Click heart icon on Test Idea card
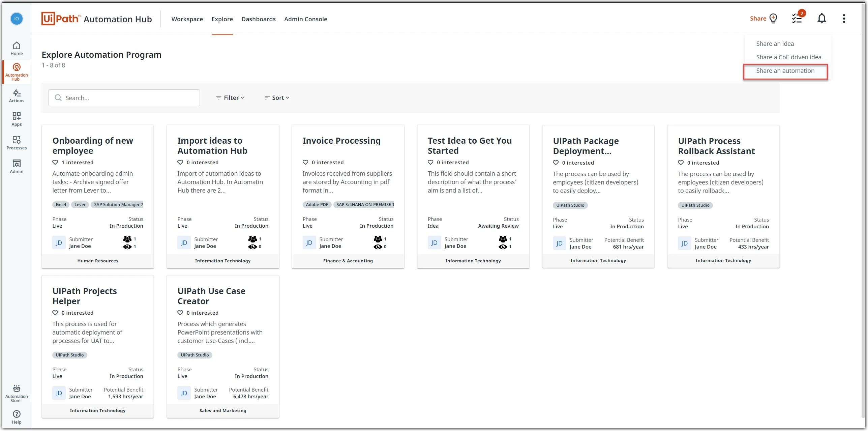 (x=430, y=162)
